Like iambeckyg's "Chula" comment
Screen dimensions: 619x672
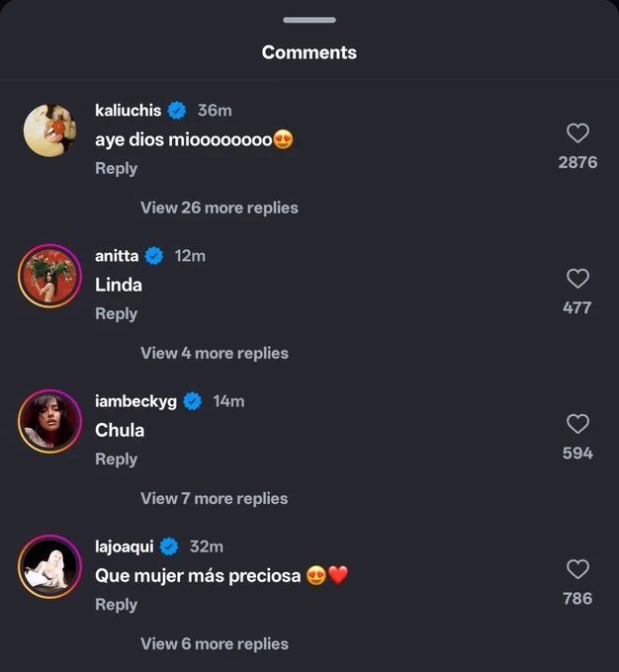(577, 424)
